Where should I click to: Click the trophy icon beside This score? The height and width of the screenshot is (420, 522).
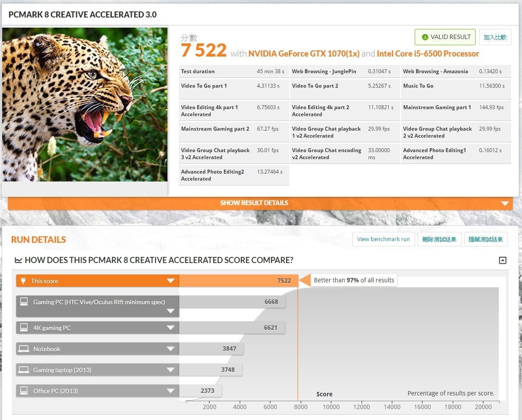[x=23, y=281]
